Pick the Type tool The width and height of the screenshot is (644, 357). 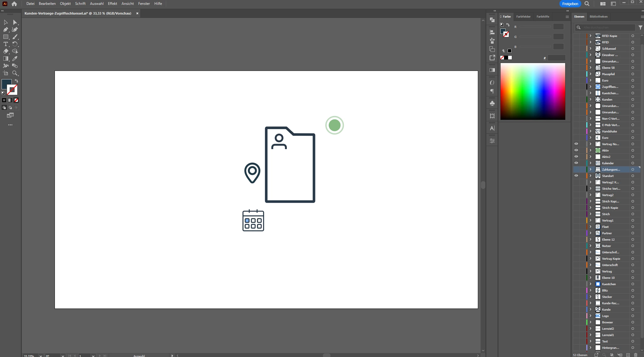[5, 44]
